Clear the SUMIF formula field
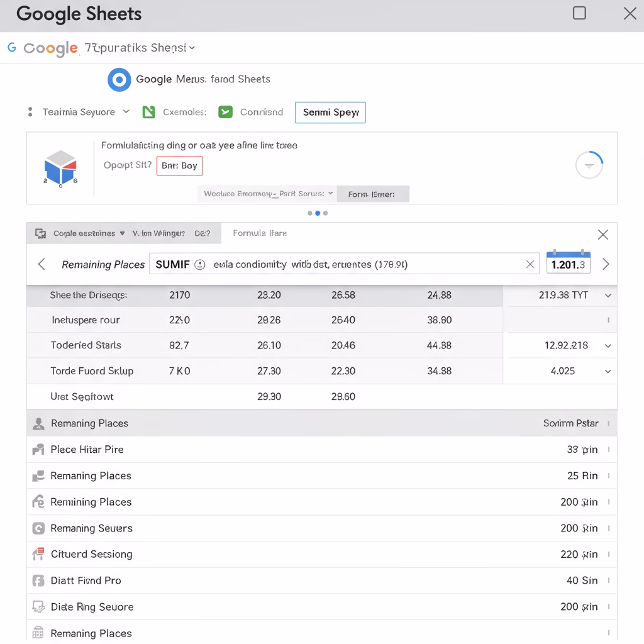 530,264
